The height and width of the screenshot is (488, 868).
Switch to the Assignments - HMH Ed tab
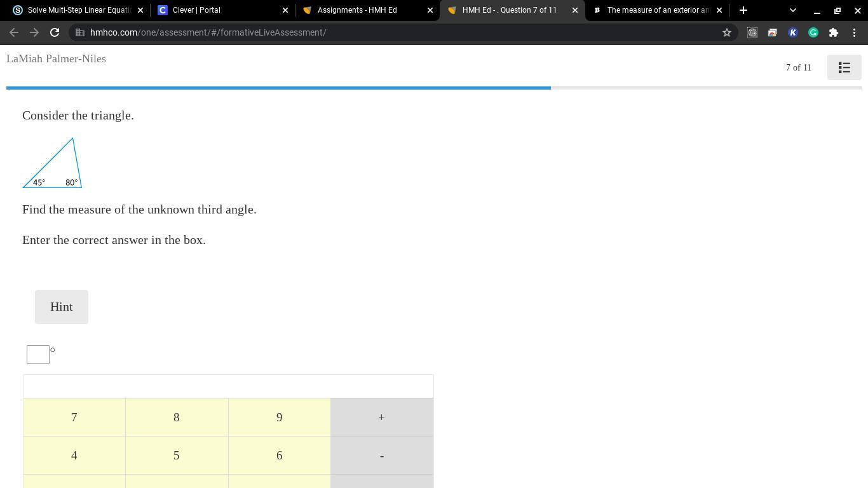(x=367, y=10)
